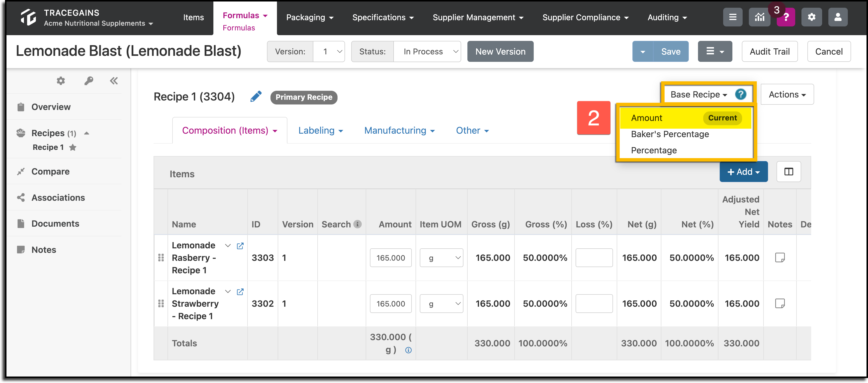The width and height of the screenshot is (868, 383).
Task: Click the Audit Trail button
Action: 769,52
